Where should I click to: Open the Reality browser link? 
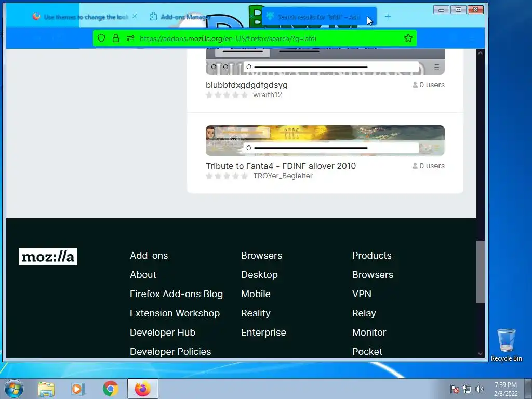click(256, 313)
